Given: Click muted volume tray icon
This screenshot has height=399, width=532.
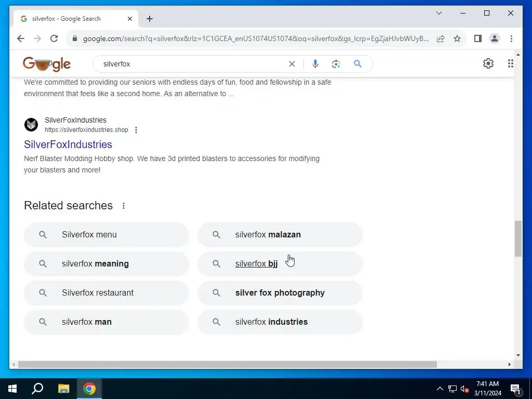Looking at the screenshot, I should [465, 389].
